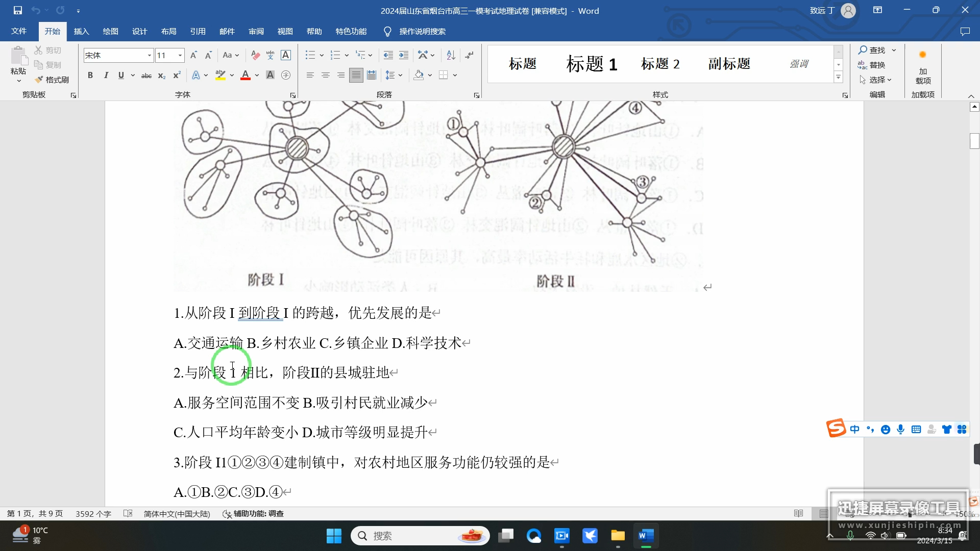
Task: Apply red font color
Action: [246, 76]
